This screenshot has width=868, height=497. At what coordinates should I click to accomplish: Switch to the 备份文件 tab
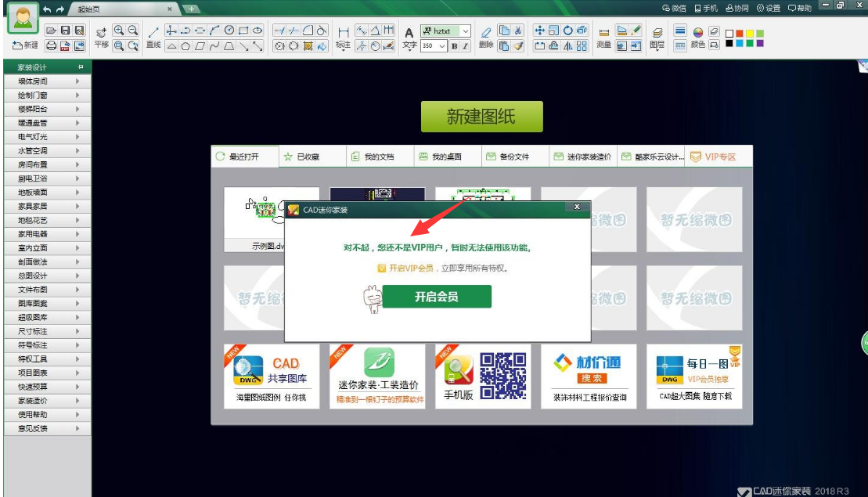[515, 157]
